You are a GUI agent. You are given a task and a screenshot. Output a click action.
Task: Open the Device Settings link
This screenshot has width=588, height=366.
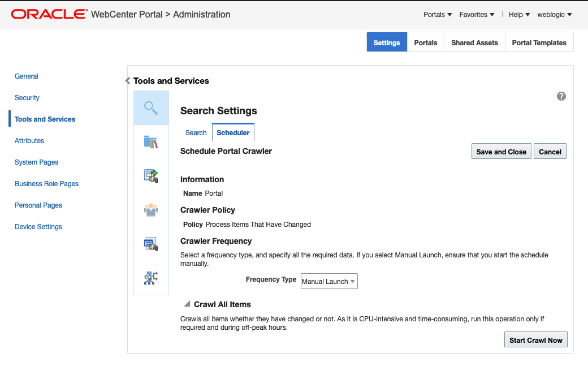pos(38,227)
